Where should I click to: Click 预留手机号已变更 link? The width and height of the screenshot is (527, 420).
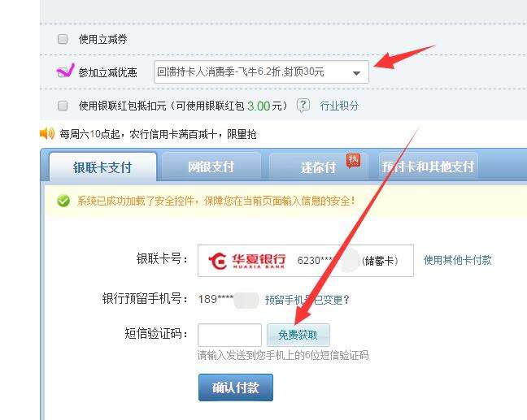pos(307,300)
